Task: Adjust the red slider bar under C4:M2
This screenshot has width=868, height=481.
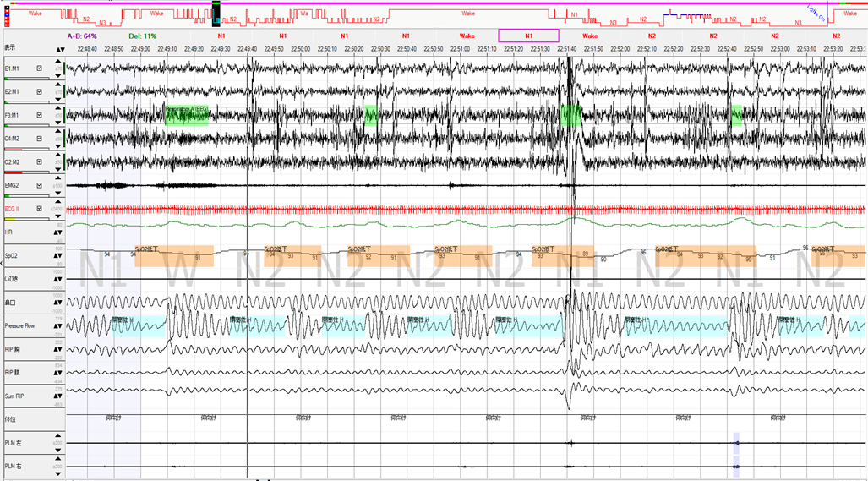Action: tap(26, 150)
